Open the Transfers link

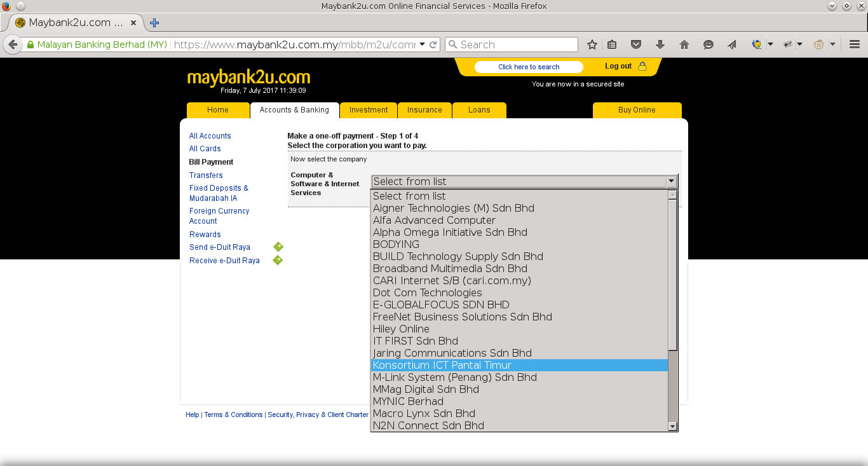point(206,175)
